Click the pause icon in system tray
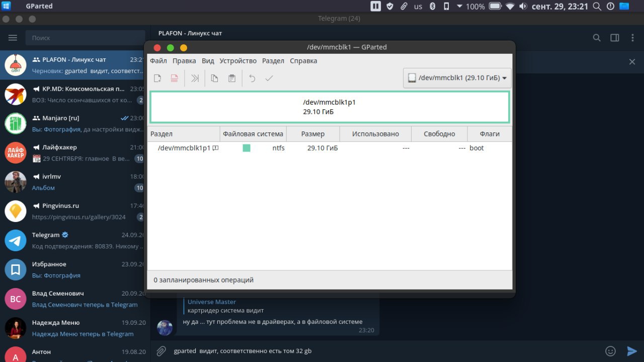 (376, 6)
